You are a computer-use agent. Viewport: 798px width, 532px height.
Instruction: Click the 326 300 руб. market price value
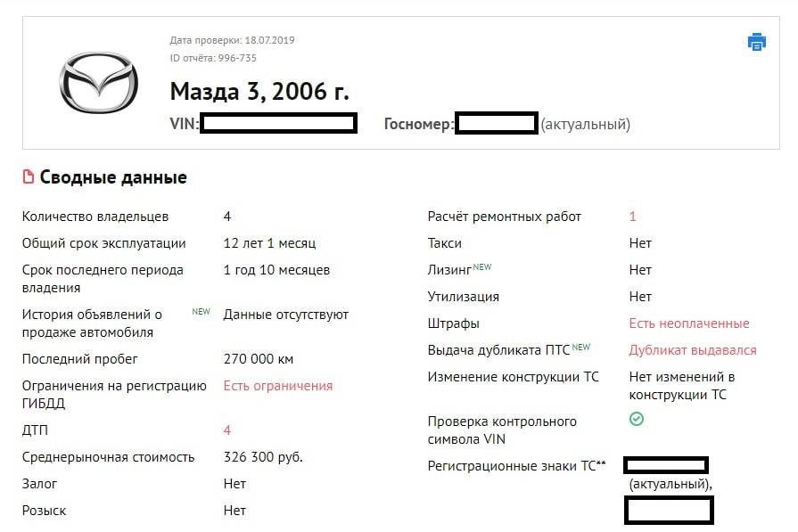(x=263, y=457)
